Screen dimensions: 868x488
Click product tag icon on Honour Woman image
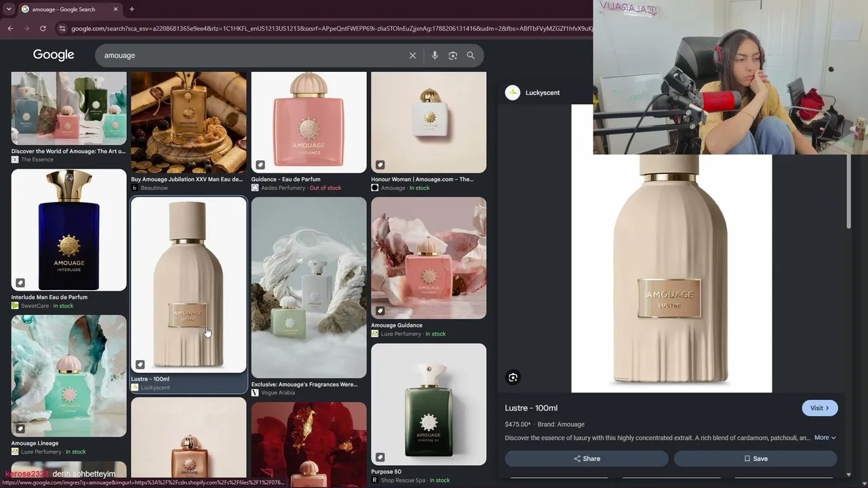click(x=380, y=165)
